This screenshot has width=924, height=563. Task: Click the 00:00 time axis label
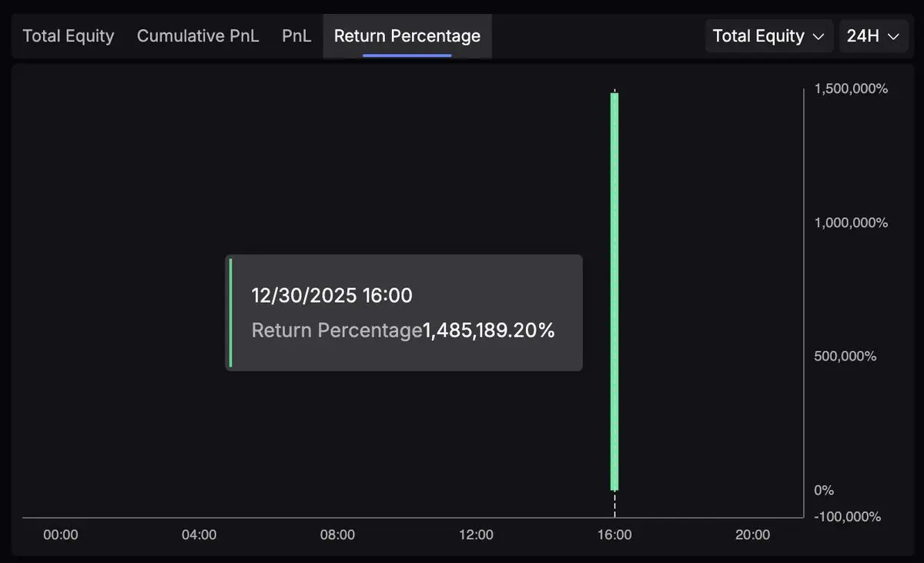[61, 535]
